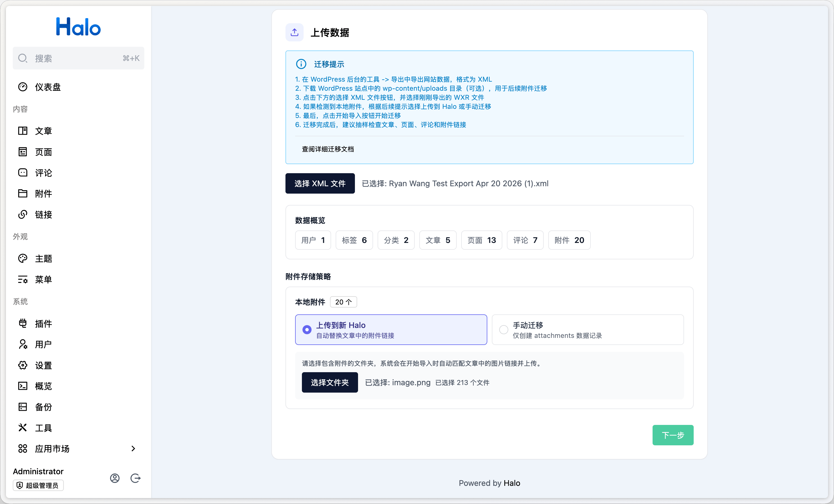Click the 选择 XML 文件 button

(x=320, y=183)
